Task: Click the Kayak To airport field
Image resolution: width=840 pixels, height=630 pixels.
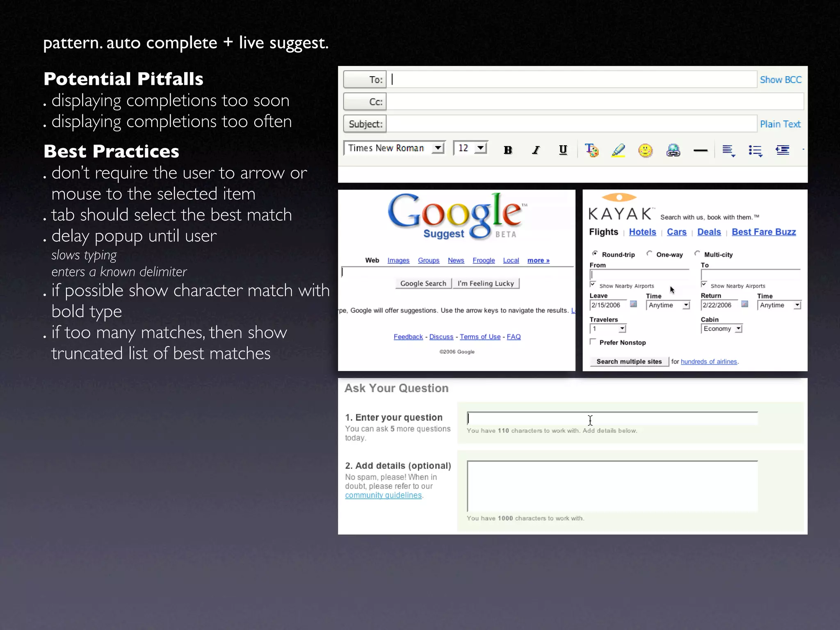Action: [x=751, y=275]
